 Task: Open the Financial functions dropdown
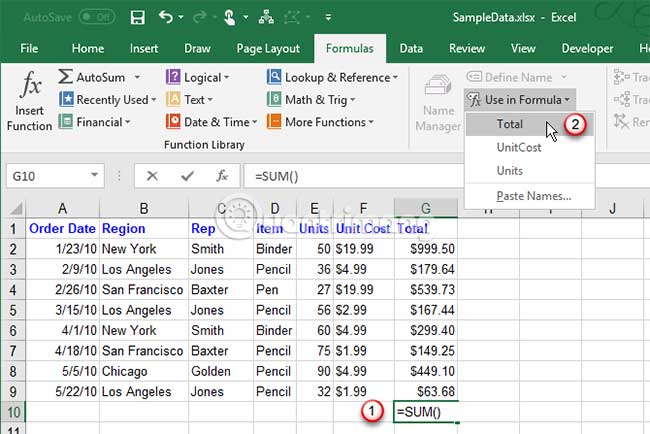pos(95,122)
